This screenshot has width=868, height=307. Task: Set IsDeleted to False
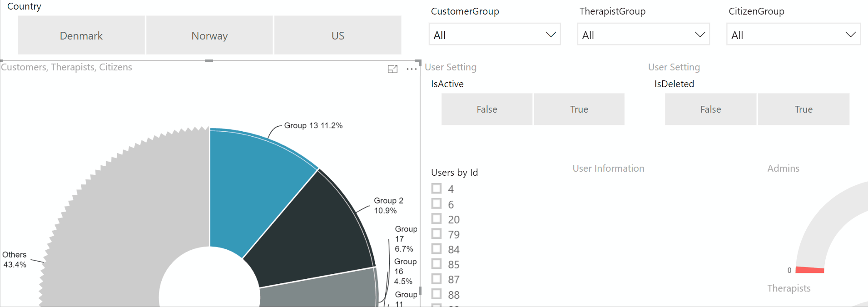[x=710, y=109]
